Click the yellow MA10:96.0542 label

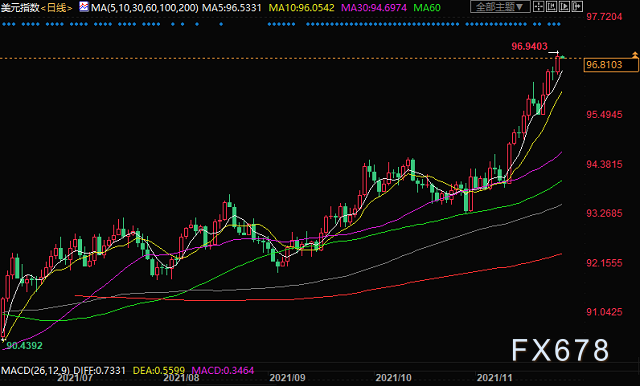pyautogui.click(x=301, y=8)
